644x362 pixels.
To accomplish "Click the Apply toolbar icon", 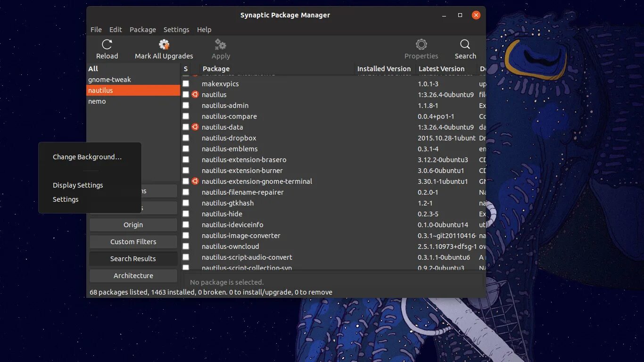I will click(221, 45).
